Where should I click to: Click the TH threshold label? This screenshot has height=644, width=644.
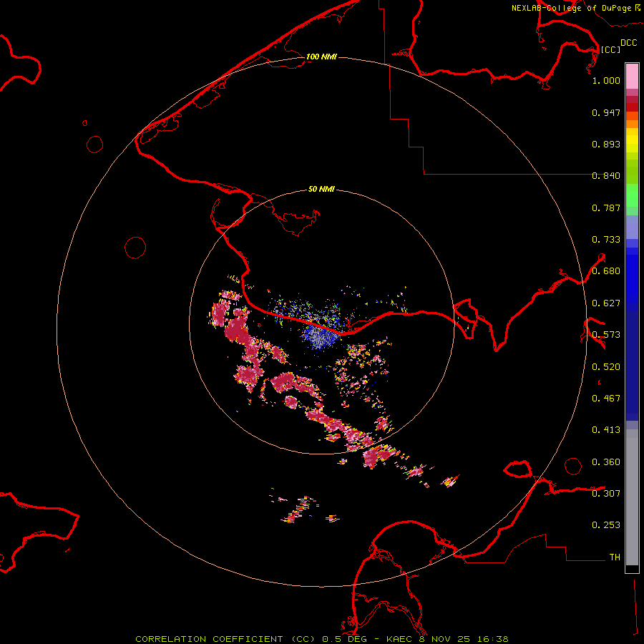614,557
